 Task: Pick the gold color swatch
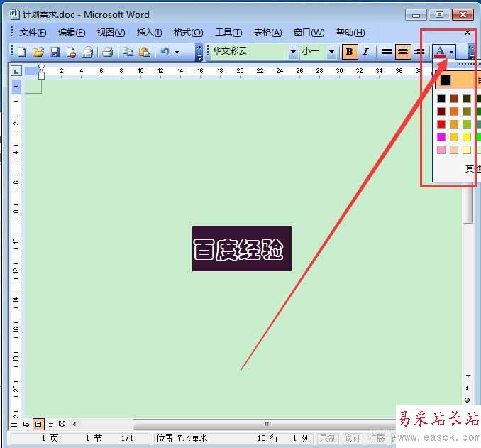click(x=454, y=136)
